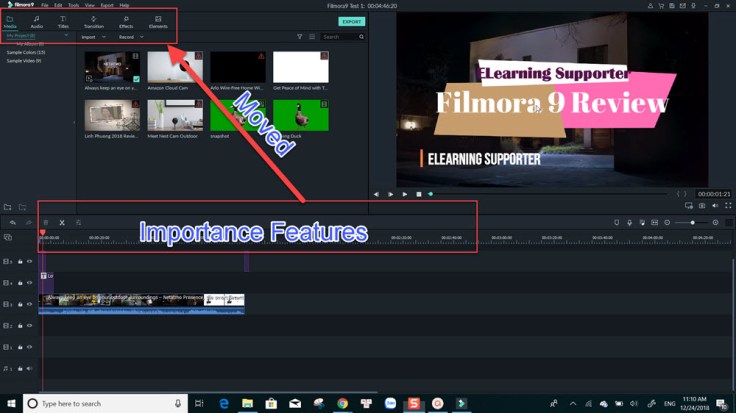Viewport: 736px width, 413px height.
Task: Lock video track 2
Action: tap(20, 326)
